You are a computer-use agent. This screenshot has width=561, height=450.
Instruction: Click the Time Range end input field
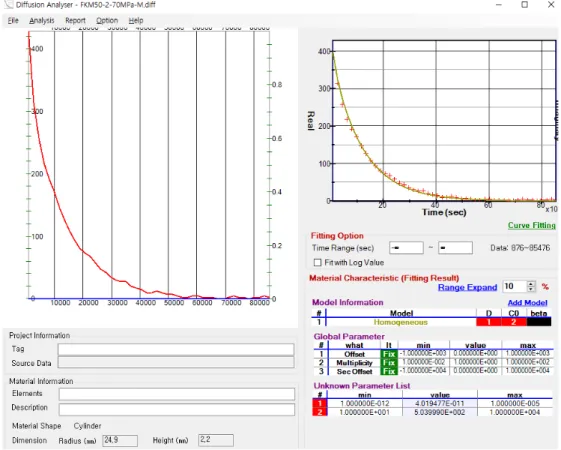click(x=455, y=248)
